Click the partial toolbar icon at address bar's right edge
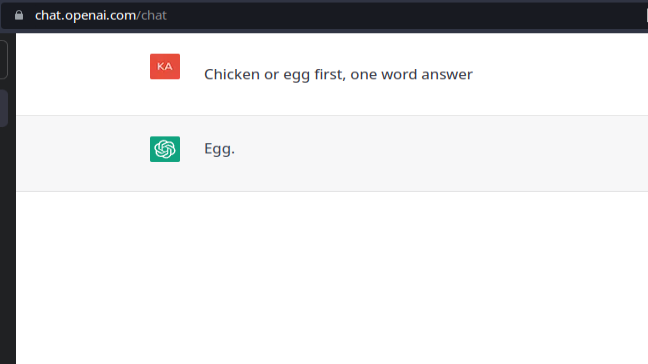 (x=647, y=16)
